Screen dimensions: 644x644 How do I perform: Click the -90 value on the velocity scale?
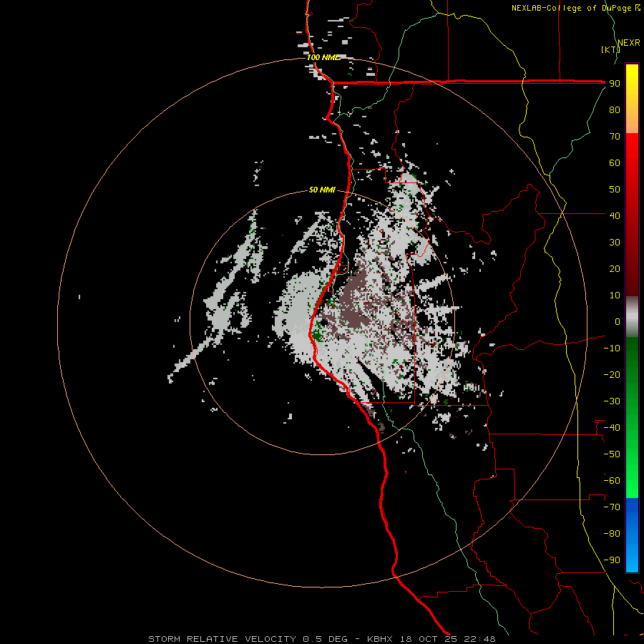(x=612, y=560)
